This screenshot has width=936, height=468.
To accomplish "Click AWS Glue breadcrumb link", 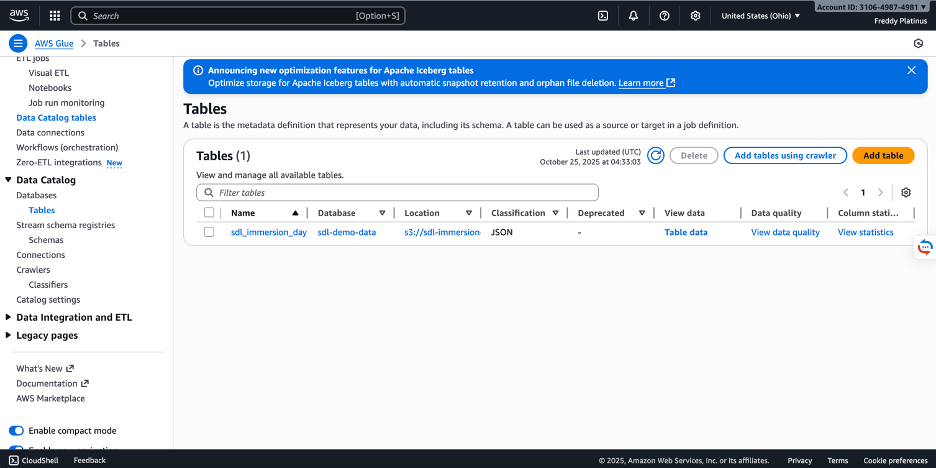I will [x=54, y=44].
